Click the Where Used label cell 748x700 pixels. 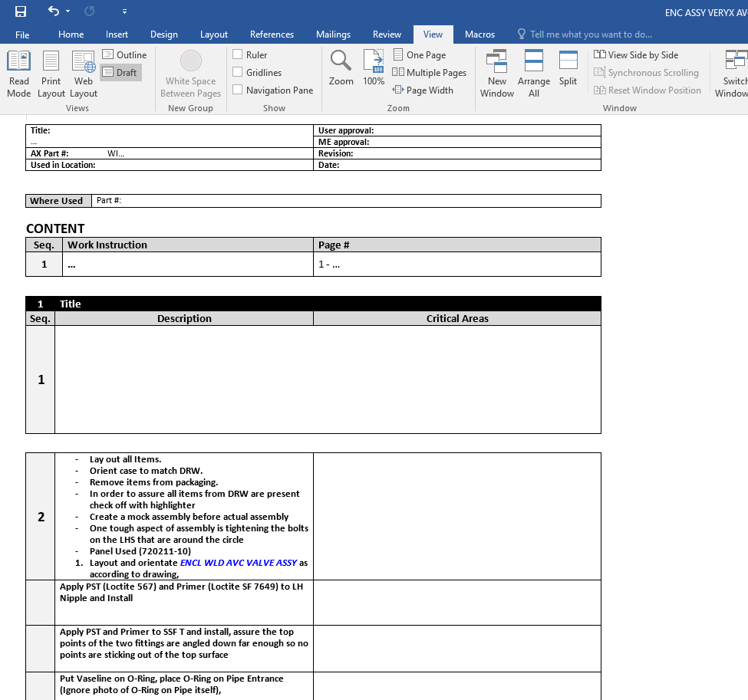(58, 201)
